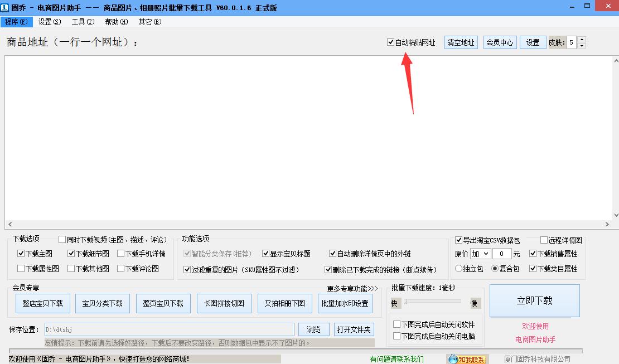Uncheck 下载主图 download option
This screenshot has width=619, height=364.
click(20, 253)
